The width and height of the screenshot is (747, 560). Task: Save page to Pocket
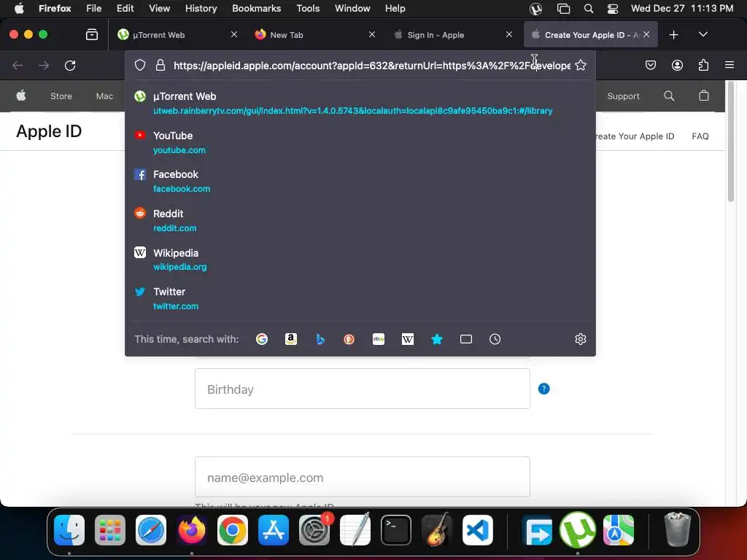(650, 65)
